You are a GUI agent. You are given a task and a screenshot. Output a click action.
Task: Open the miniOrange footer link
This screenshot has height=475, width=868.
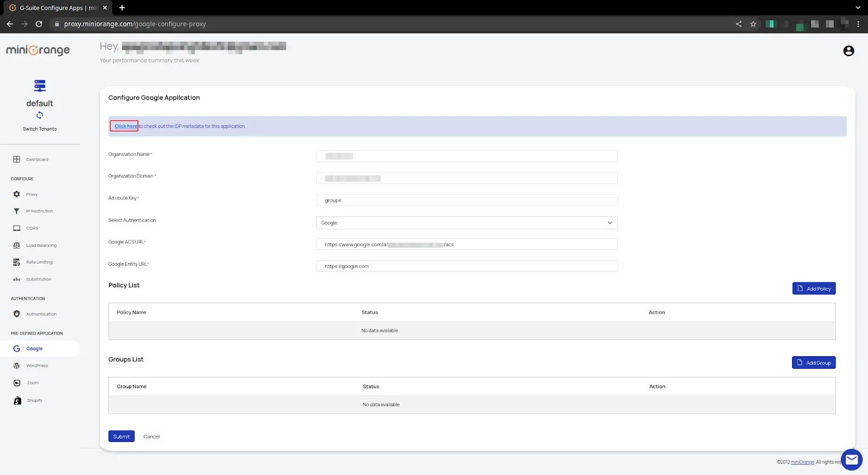(802, 462)
